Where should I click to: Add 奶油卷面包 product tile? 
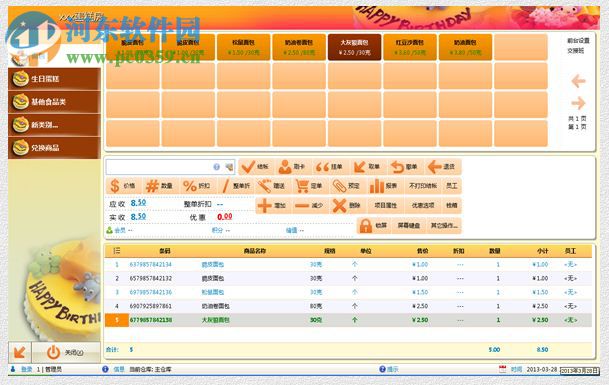tap(299, 47)
